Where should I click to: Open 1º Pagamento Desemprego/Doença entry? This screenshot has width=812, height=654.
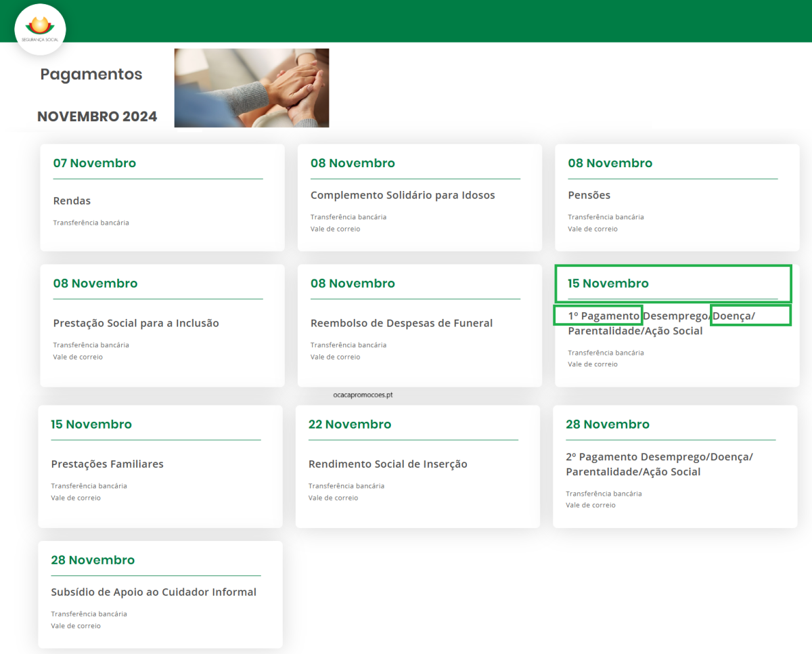click(x=661, y=323)
